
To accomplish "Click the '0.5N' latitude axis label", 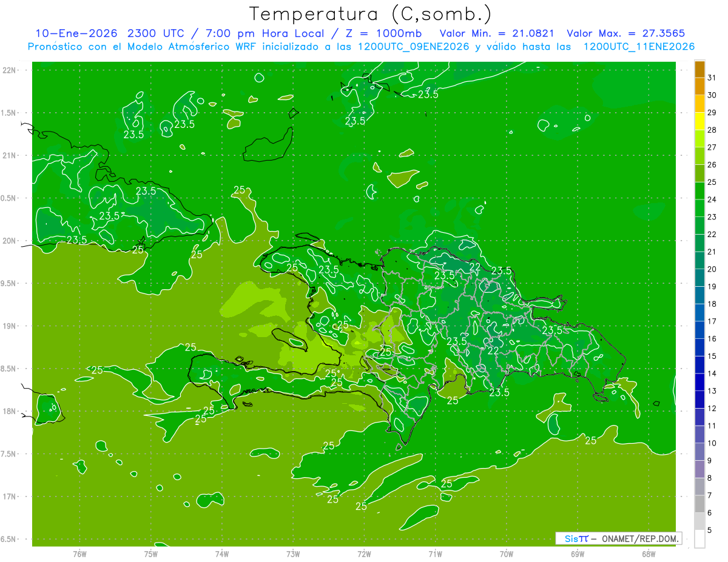I will point(9,198).
